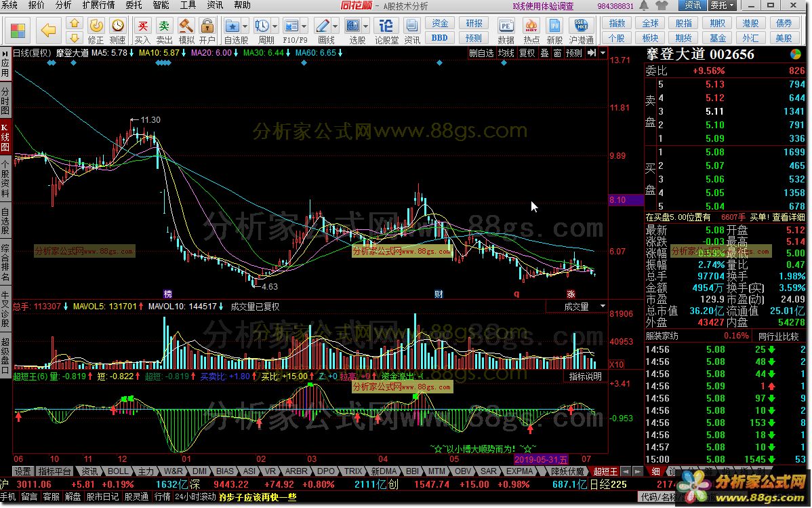Open the 论股堂 forum icon

coord(386,26)
